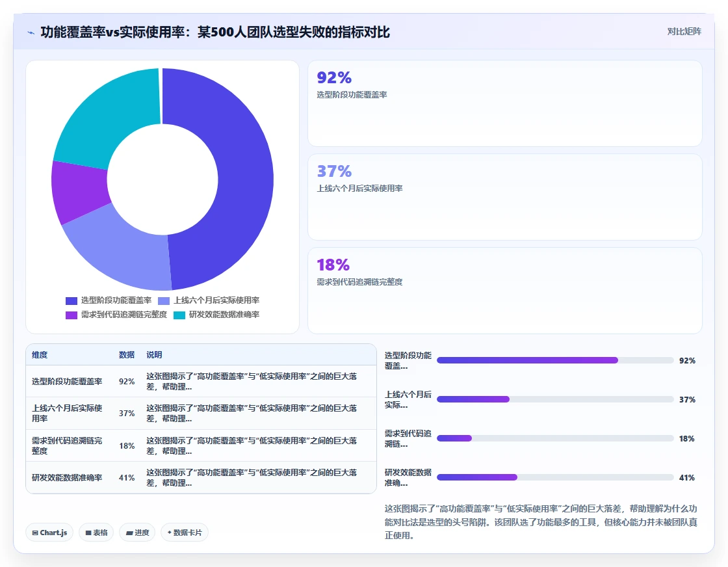Click the 92% progress bar
Screen dimensions: 728x567
coord(555,360)
